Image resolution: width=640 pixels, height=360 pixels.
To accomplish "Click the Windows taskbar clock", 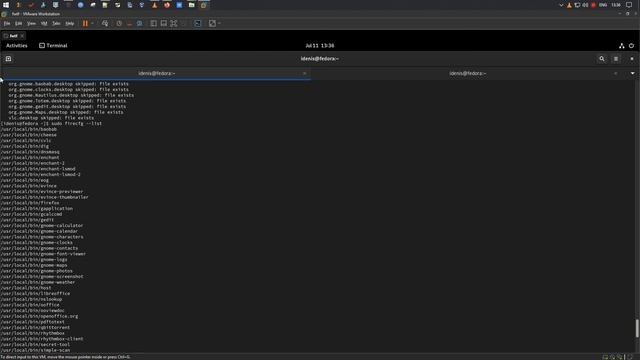I will point(616,5).
